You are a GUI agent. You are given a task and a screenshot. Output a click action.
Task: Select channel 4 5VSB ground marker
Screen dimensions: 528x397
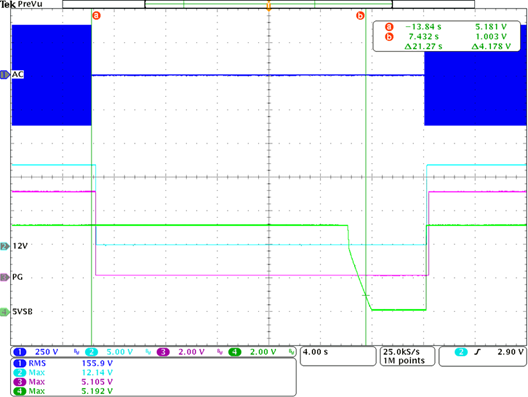[5, 312]
